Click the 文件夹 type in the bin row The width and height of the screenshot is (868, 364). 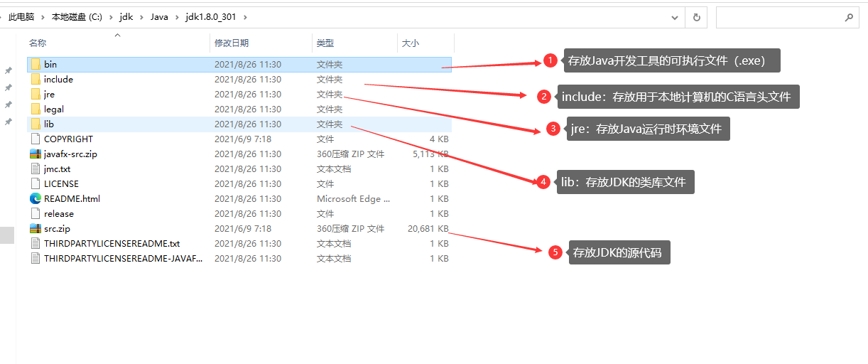click(x=330, y=64)
